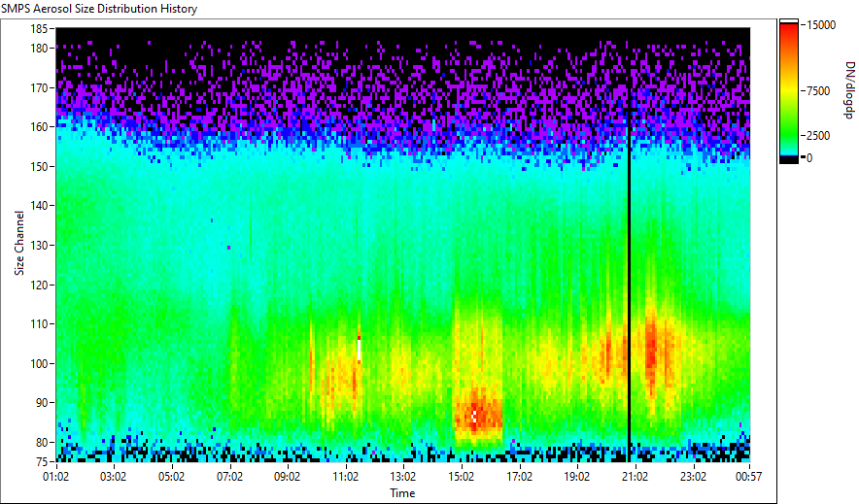Click the color ramp legend bar
859x504 pixels.
pyautogui.click(x=789, y=91)
